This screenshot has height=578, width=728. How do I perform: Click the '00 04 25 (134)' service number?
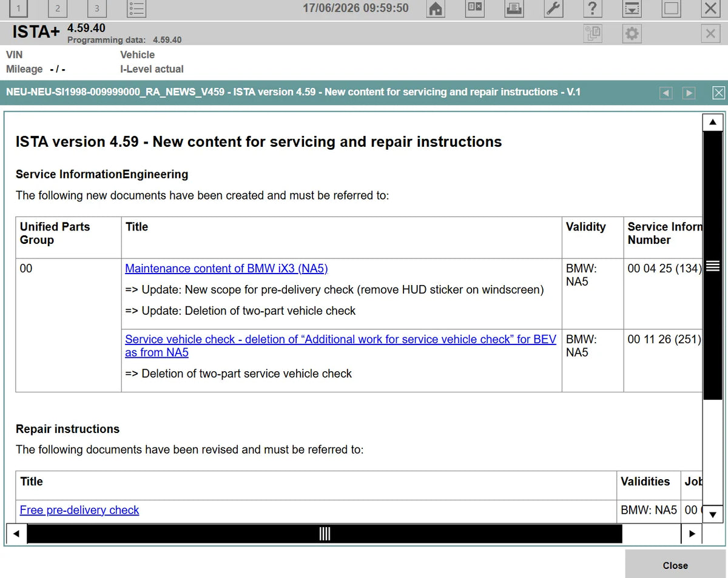click(664, 269)
